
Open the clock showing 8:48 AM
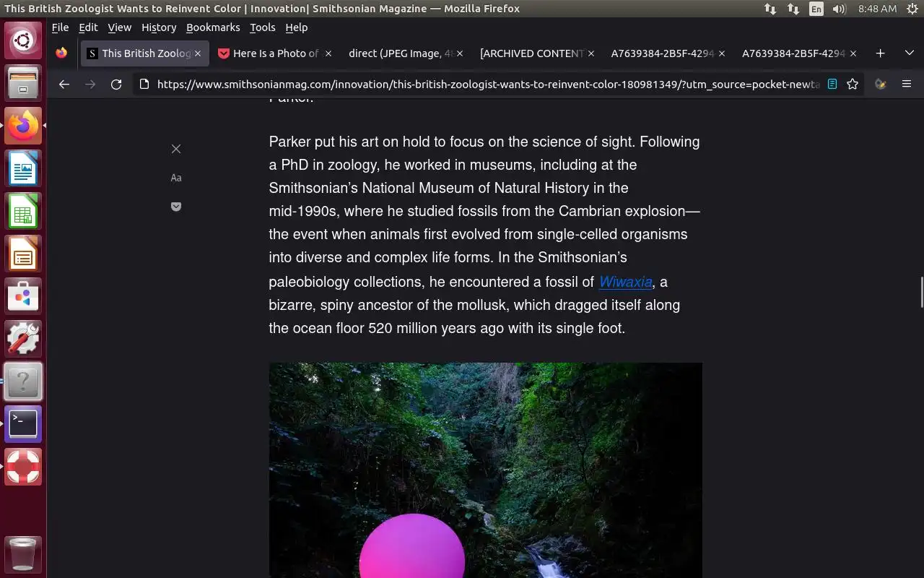point(877,9)
